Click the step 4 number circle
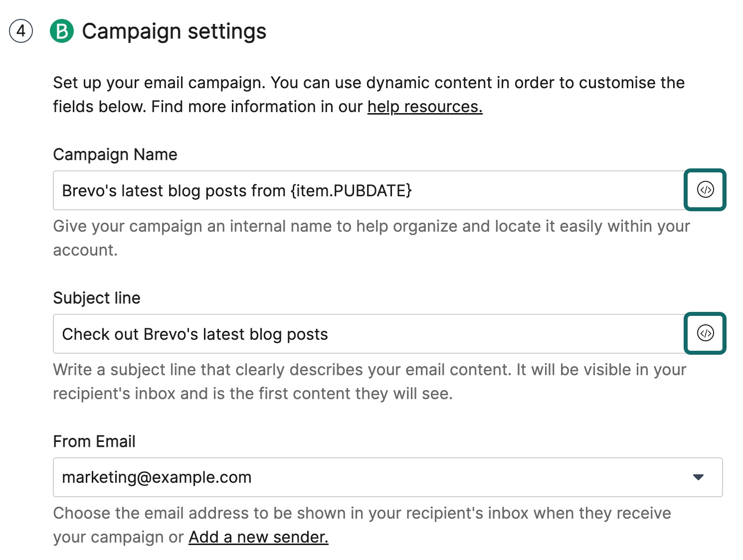The height and width of the screenshot is (560, 743). 21,31
